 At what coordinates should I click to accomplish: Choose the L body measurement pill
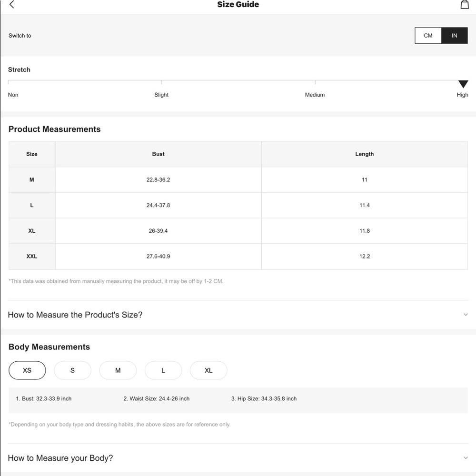pyautogui.click(x=163, y=370)
